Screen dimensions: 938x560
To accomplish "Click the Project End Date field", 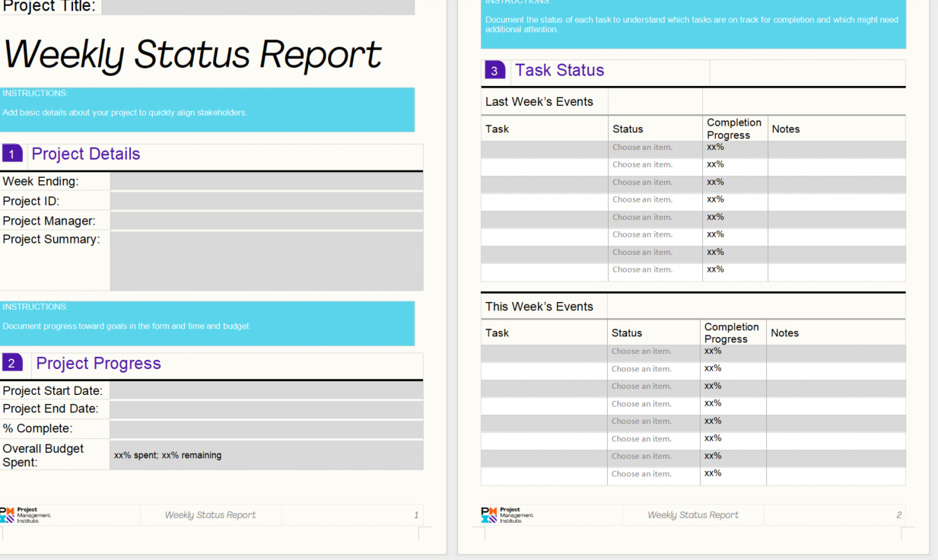I will 266,409.
